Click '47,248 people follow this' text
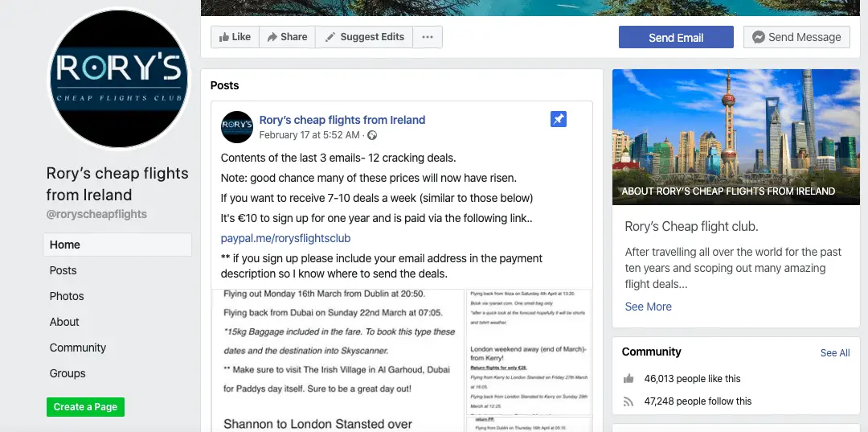868x432 pixels. click(x=698, y=401)
